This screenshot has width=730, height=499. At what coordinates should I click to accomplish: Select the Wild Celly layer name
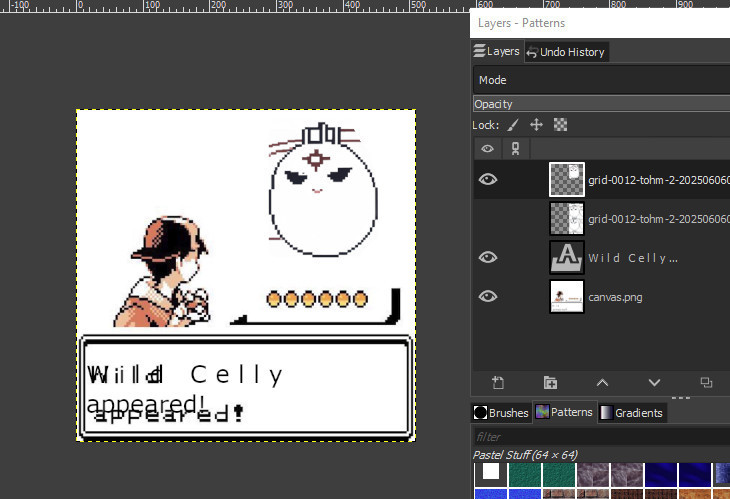point(632,258)
